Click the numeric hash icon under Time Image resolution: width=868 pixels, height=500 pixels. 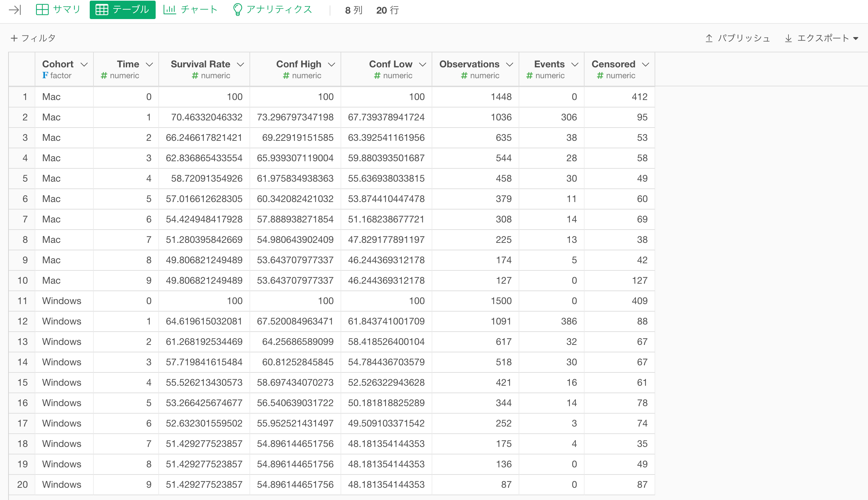click(x=104, y=76)
